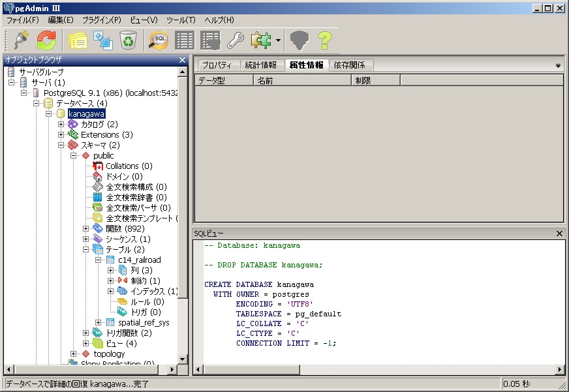Expand the spatial_ref_sys table node

pos(99,323)
